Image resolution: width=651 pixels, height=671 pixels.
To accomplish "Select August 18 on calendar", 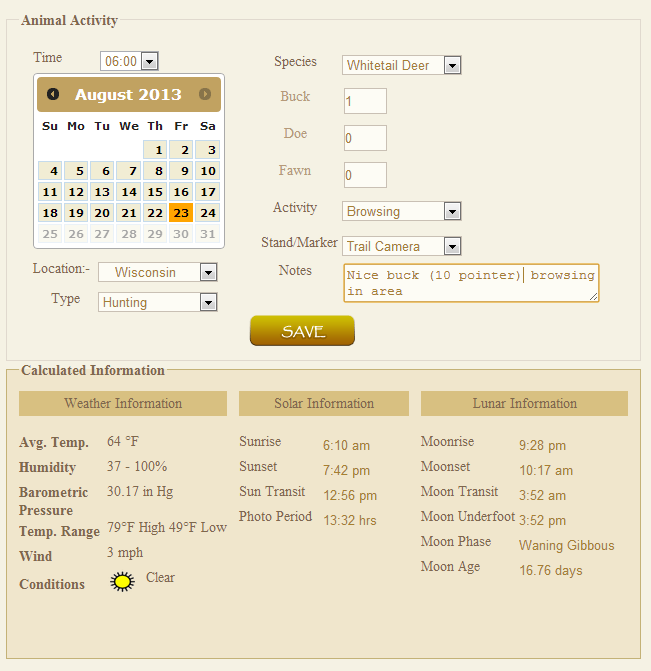I will 50,213.
